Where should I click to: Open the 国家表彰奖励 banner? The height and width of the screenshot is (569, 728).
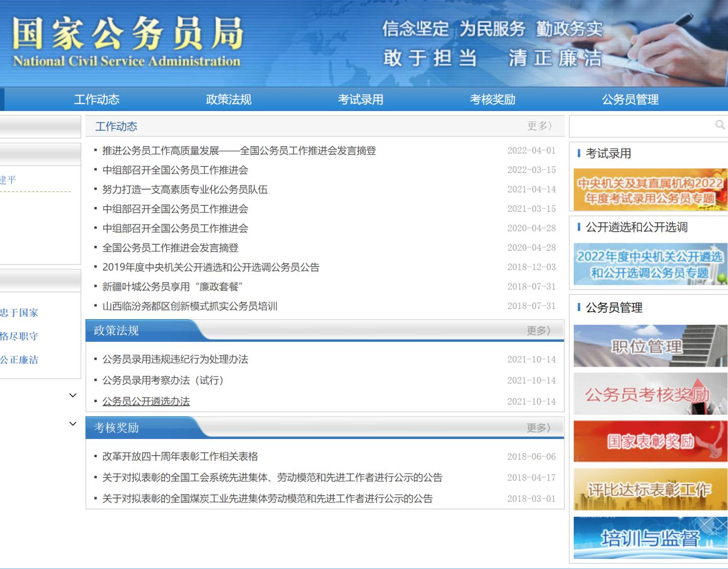650,441
